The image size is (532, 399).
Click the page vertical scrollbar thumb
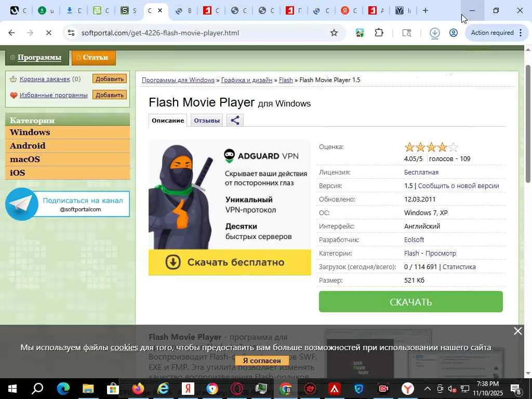pyautogui.click(x=528, y=124)
